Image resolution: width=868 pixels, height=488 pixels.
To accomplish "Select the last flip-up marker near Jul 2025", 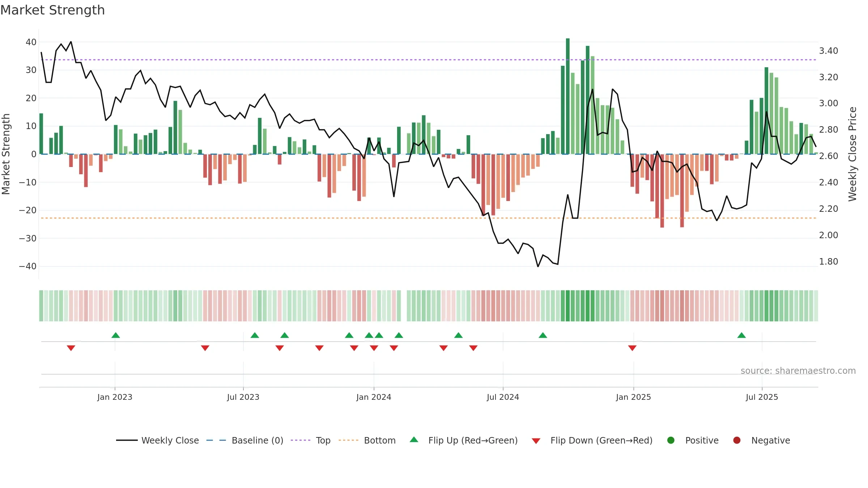I will coord(741,335).
